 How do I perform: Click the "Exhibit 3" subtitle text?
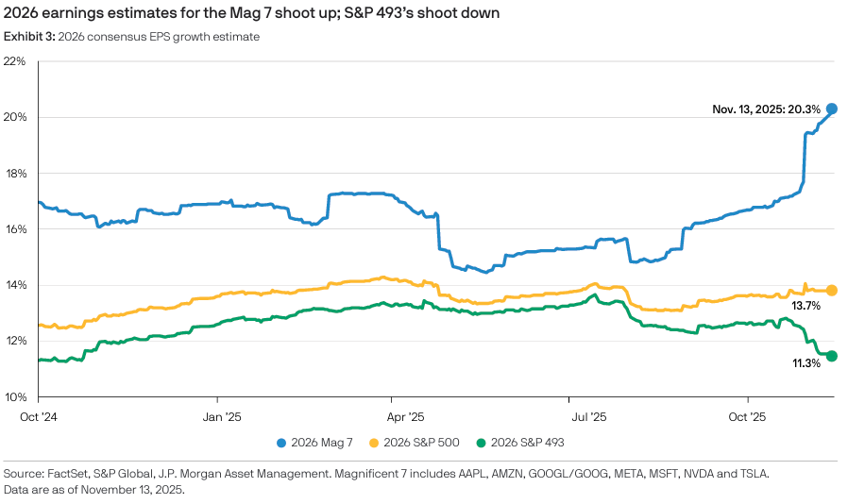click(132, 37)
